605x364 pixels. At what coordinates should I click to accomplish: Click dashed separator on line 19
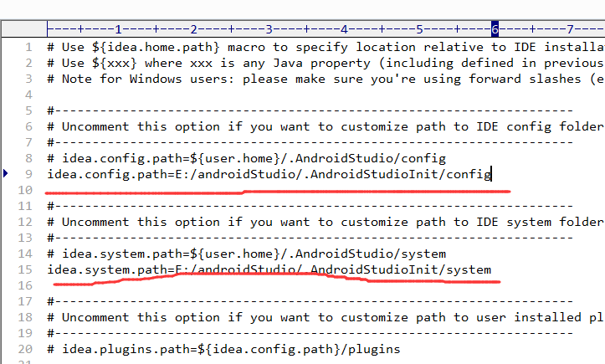coord(310,333)
